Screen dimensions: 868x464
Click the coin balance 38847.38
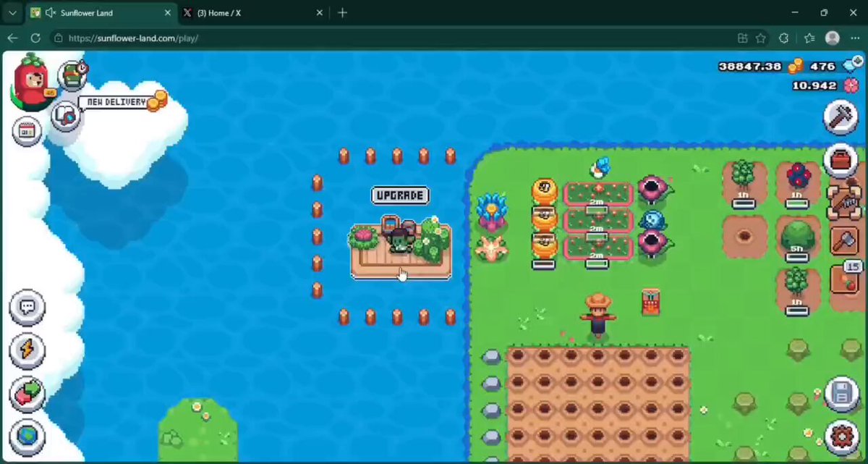(750, 66)
